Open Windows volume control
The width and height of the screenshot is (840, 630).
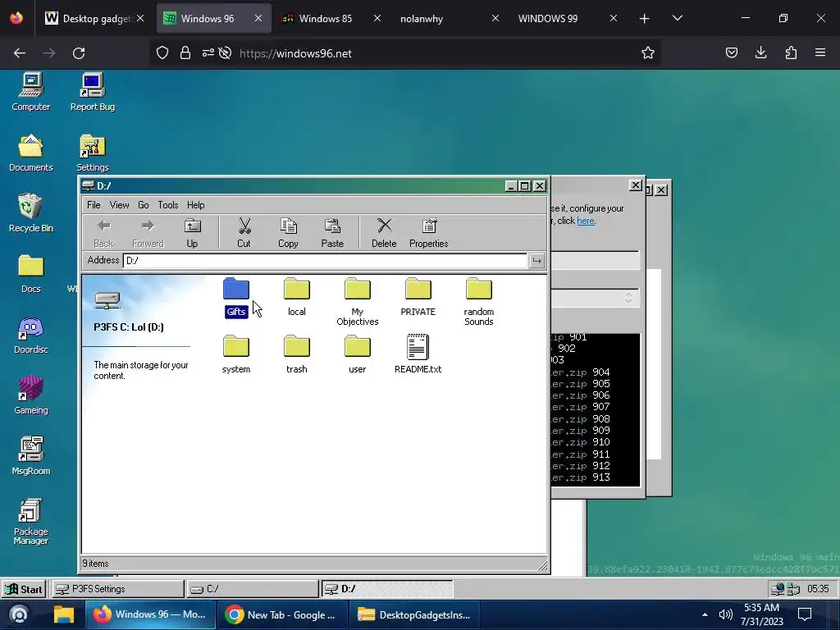coord(725,614)
